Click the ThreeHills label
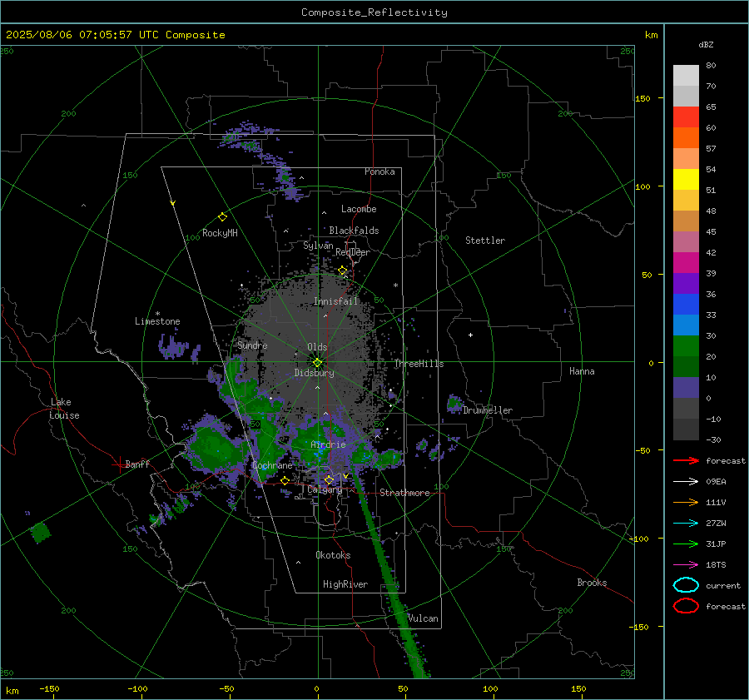 (419, 364)
